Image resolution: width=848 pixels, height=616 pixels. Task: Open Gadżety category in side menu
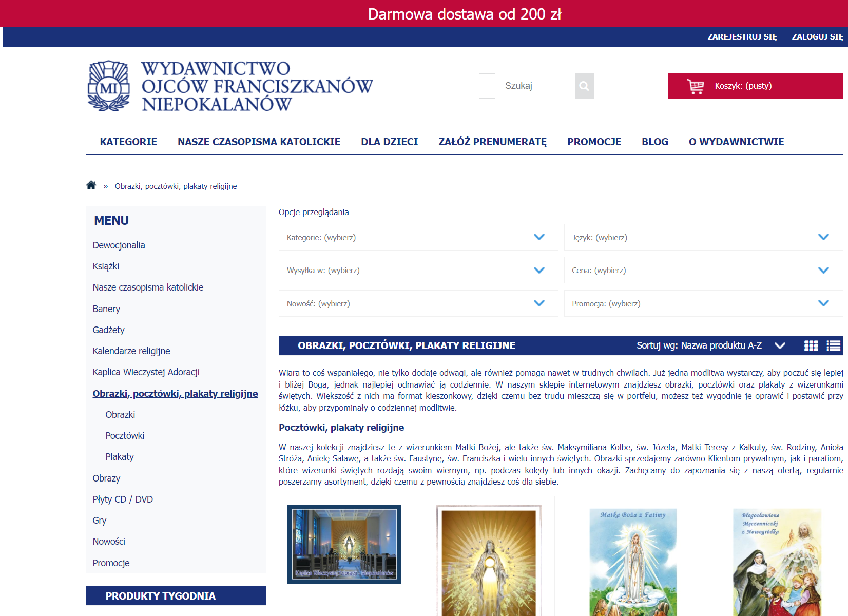tap(108, 330)
